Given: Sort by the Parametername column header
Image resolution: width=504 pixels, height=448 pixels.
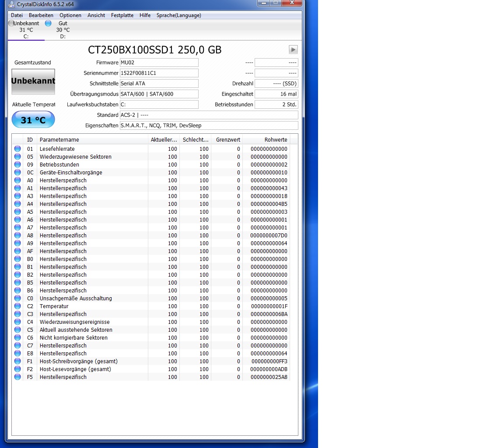Looking at the screenshot, I should coord(92,140).
